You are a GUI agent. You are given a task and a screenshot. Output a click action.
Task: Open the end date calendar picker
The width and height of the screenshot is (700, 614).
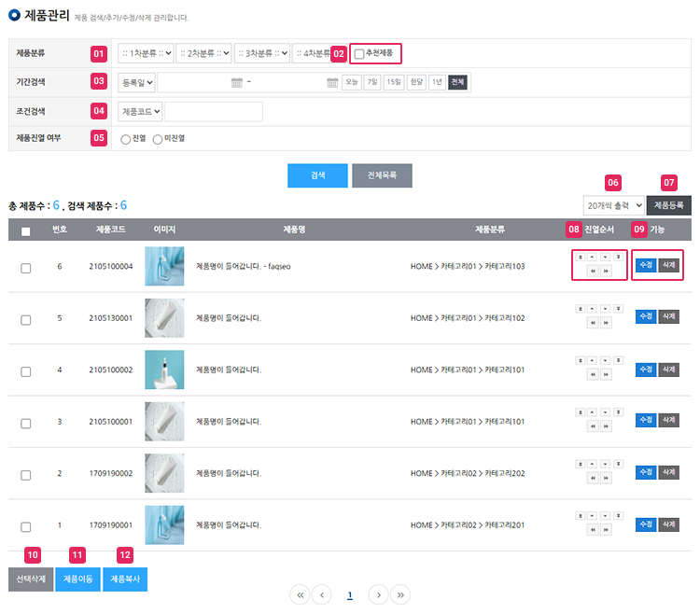332,82
